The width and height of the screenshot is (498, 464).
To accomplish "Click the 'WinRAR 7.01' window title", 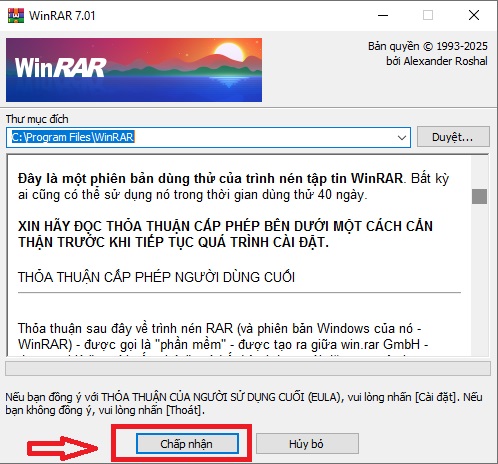I will pos(62,16).
